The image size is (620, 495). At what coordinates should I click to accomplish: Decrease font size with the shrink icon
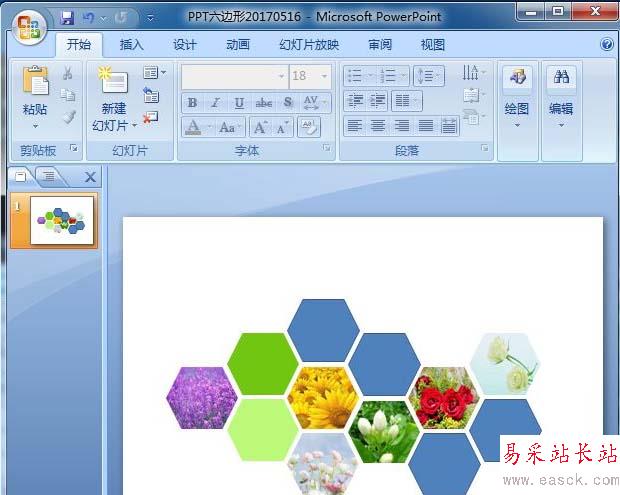[282, 127]
